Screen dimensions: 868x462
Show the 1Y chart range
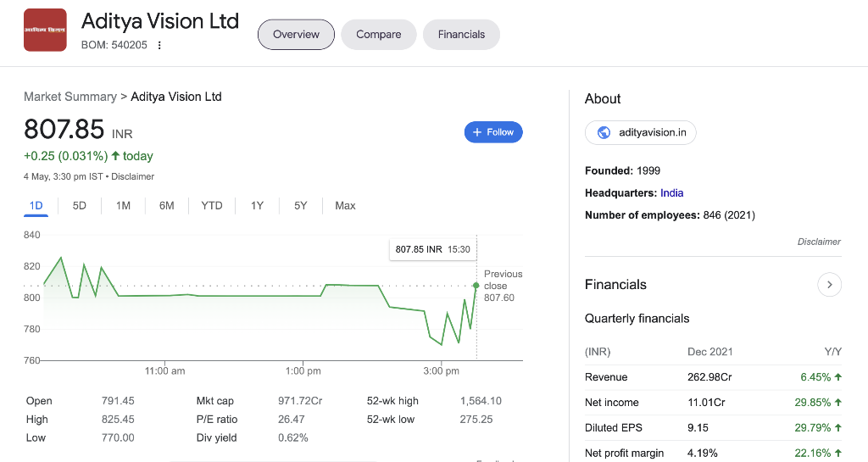pyautogui.click(x=257, y=206)
